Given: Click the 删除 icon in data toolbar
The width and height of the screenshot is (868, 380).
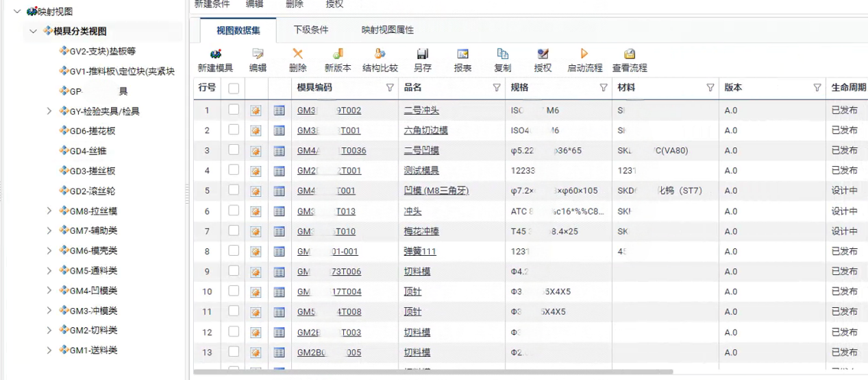Looking at the screenshot, I should [x=297, y=54].
